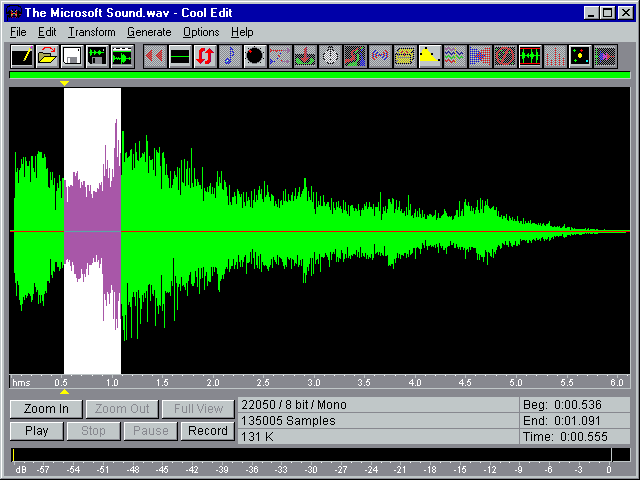Play the audio with Play button
This screenshot has width=640, height=480.
[37, 431]
